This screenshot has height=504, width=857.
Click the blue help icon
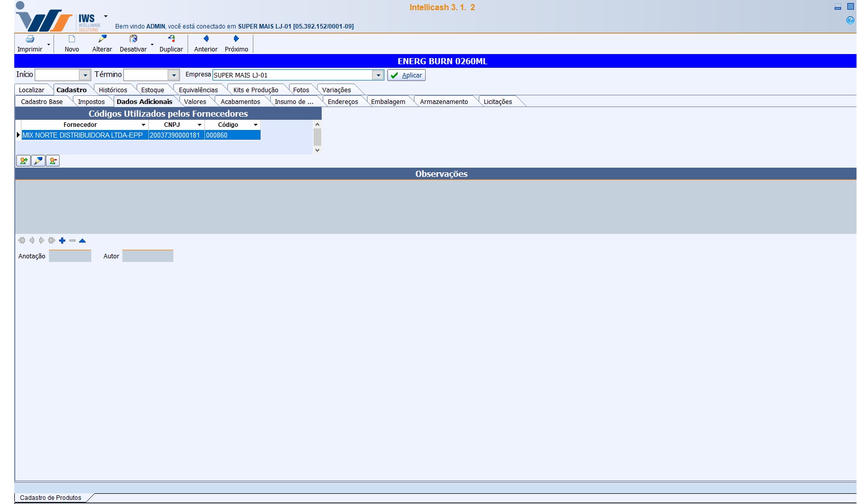tap(850, 20)
